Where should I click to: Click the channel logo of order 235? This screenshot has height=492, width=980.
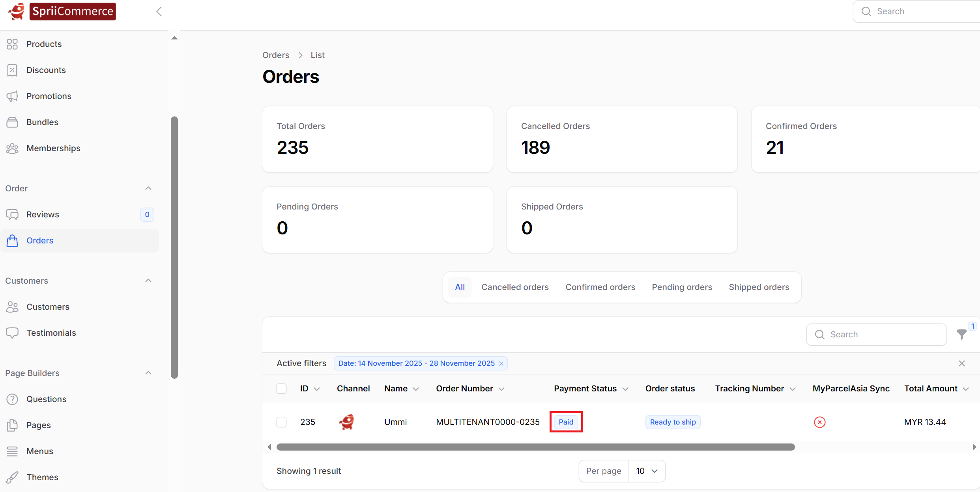pyautogui.click(x=347, y=422)
